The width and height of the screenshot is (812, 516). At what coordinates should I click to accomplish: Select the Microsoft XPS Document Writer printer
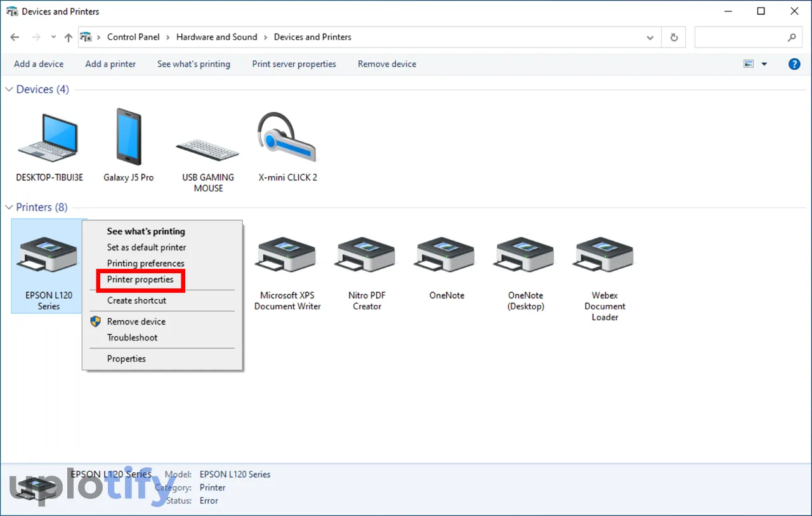pos(287,254)
